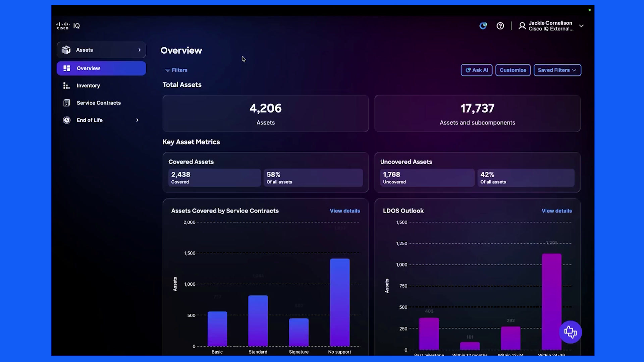
Task: Expand the Jackie Cornelison account dropdown arrow
Action: [581, 26]
